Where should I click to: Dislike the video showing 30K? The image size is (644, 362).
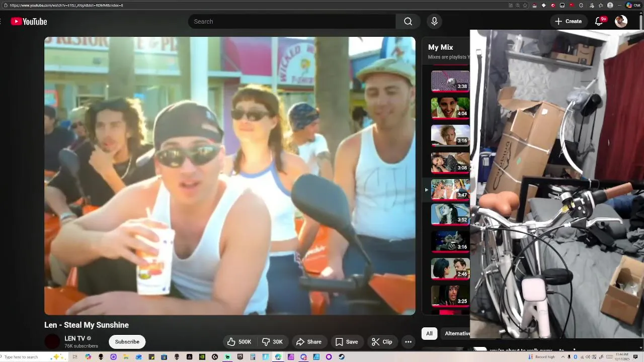click(x=272, y=342)
